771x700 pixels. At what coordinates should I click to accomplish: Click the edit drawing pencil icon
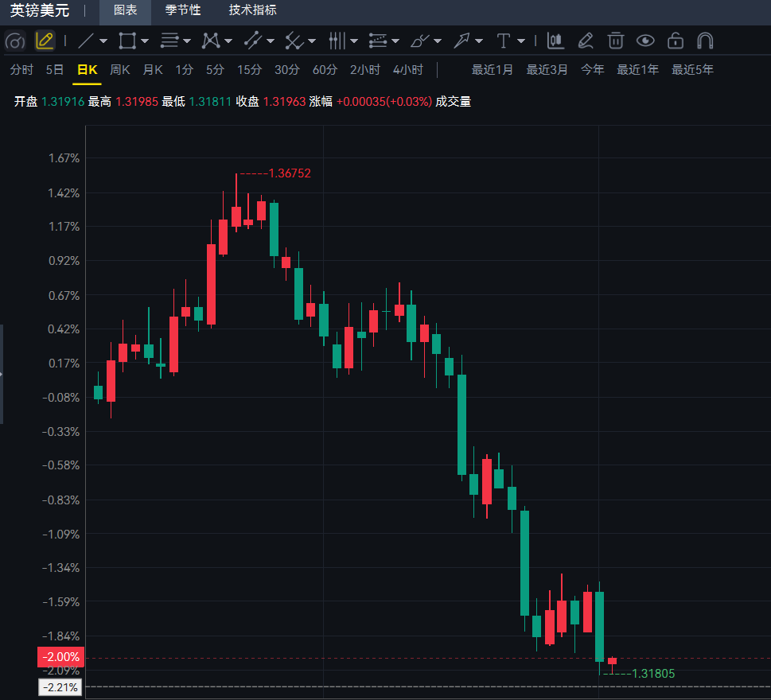coord(586,41)
